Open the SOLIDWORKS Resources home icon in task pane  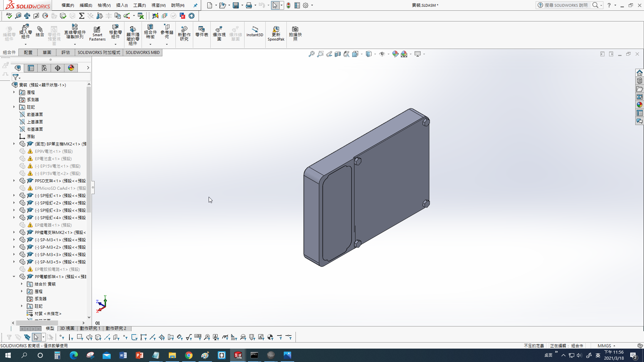pos(640,73)
